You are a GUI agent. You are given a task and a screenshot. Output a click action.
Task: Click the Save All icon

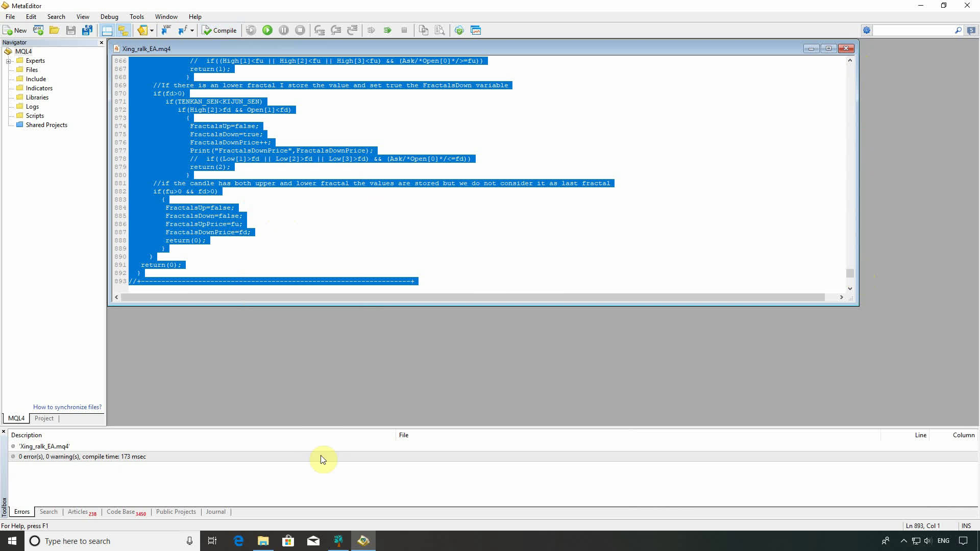click(x=87, y=31)
